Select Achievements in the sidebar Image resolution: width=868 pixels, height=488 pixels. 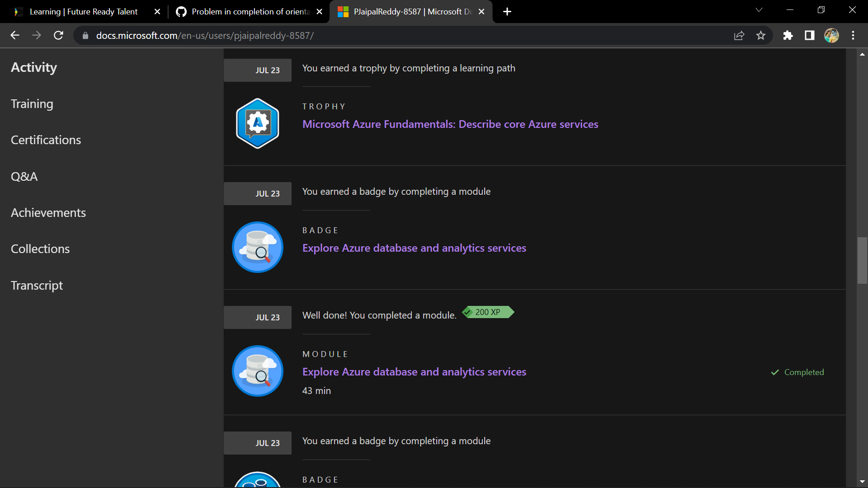tap(48, 213)
